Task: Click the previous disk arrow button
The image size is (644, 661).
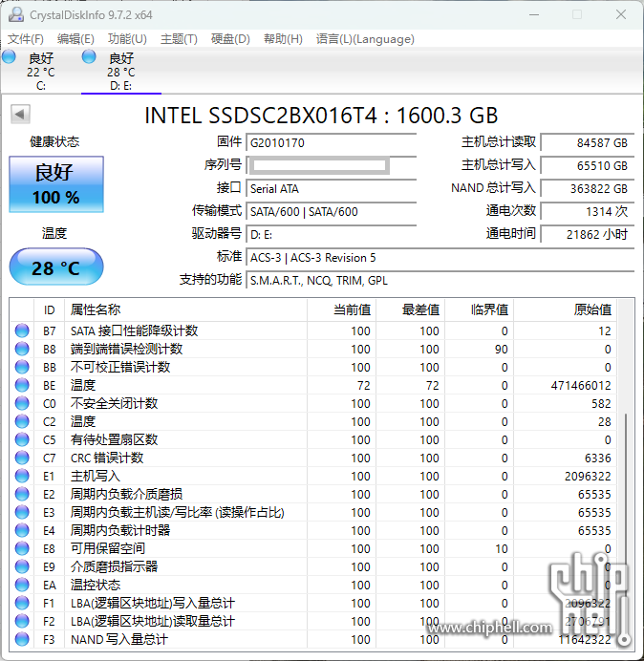Action: (20, 115)
